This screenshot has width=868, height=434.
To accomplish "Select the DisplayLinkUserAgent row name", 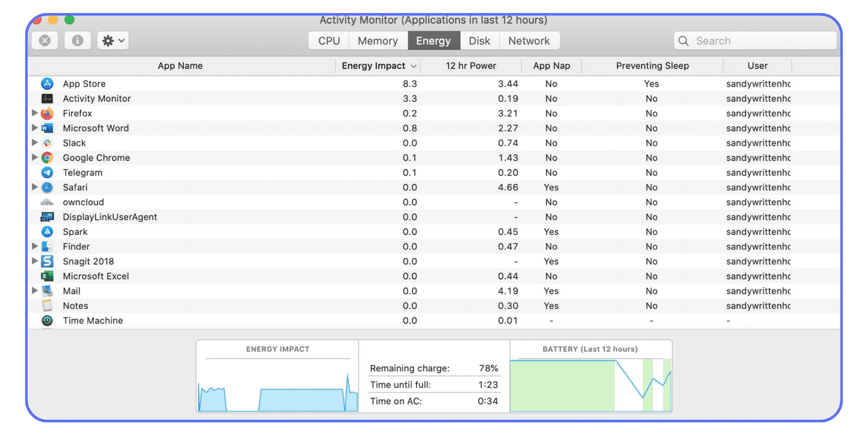I will [110, 217].
